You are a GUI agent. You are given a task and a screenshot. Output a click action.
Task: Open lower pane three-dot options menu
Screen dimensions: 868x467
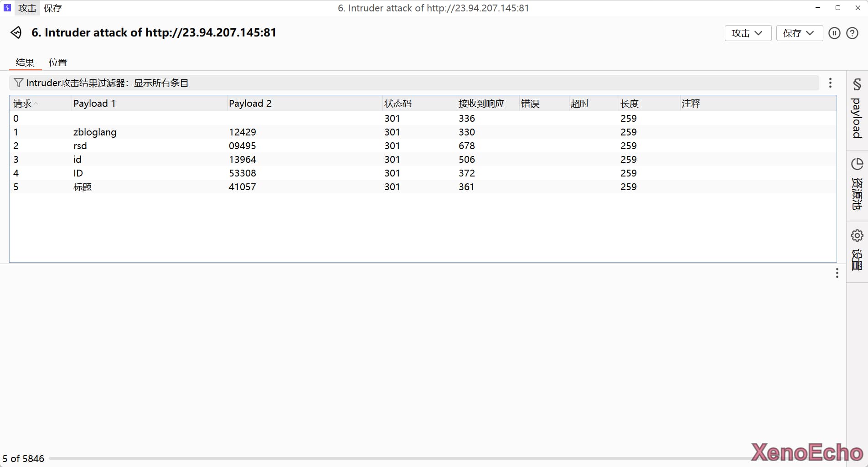[837, 273]
